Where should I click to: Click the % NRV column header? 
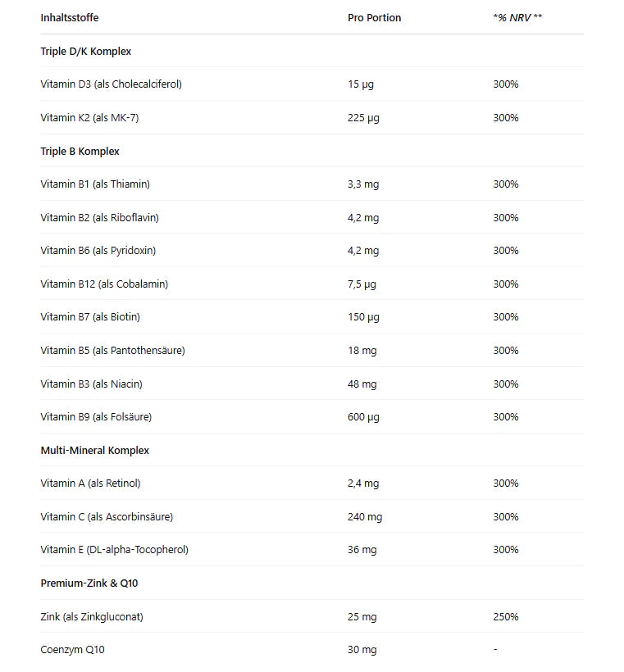[x=517, y=18]
